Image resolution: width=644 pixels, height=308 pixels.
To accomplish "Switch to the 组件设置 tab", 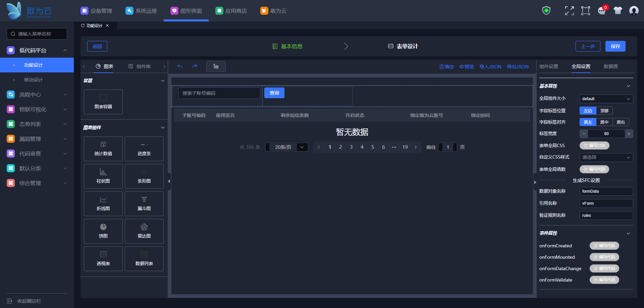I will (549, 66).
